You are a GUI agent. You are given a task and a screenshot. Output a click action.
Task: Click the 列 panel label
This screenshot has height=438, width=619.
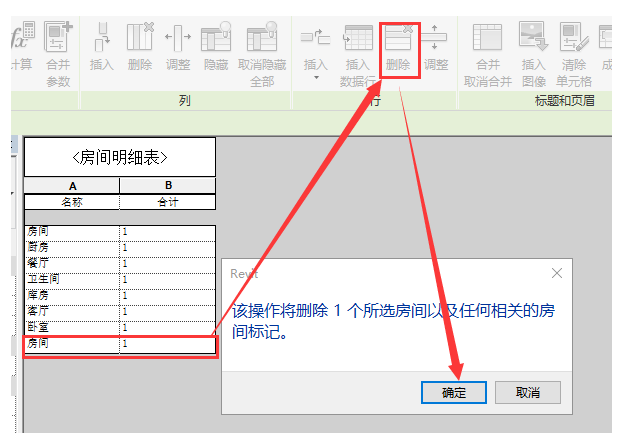tap(184, 101)
